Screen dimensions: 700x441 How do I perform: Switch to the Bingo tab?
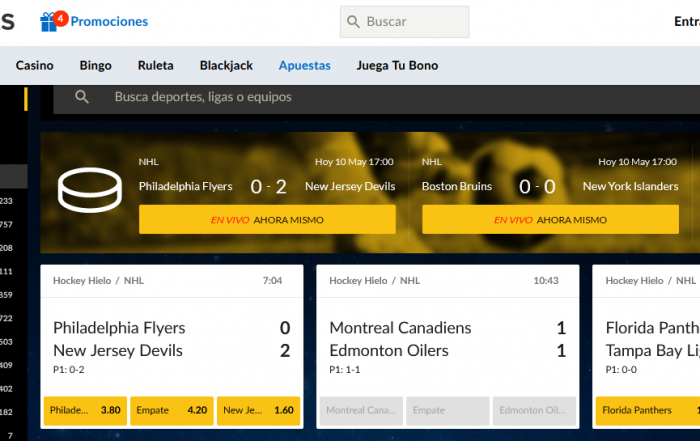tap(96, 65)
